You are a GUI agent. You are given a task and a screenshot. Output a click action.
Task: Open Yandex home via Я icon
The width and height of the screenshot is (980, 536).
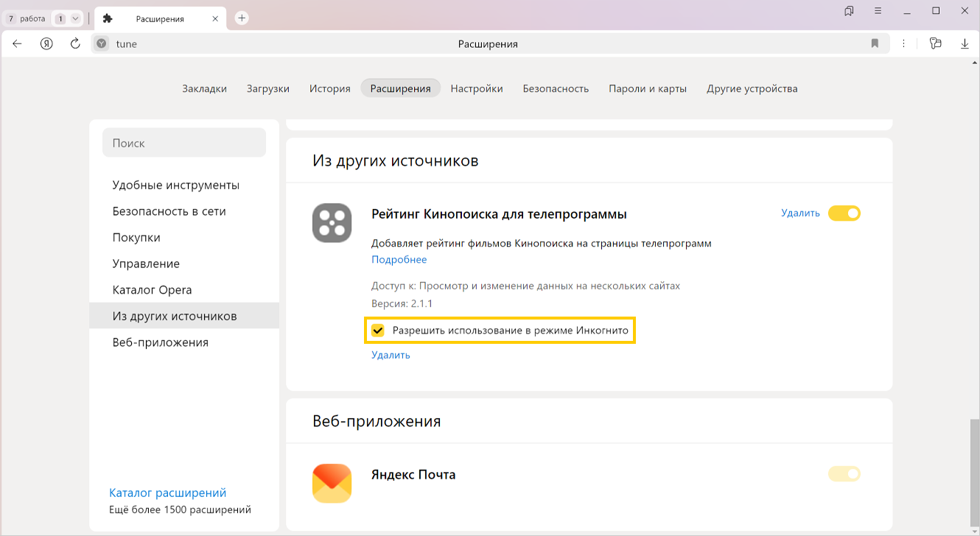pyautogui.click(x=46, y=43)
